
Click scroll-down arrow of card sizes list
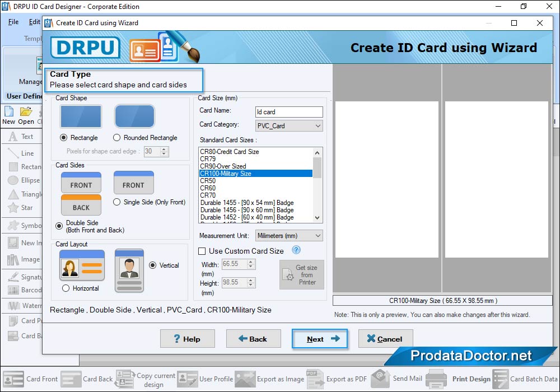[x=317, y=217]
